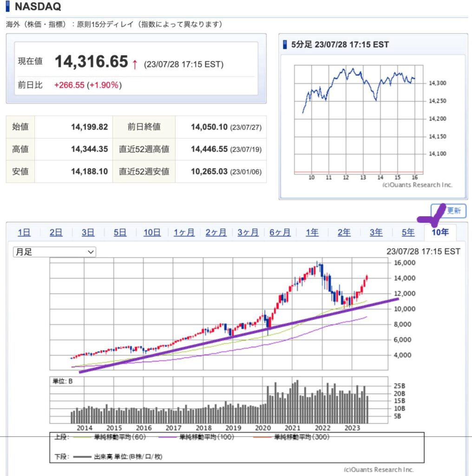Click the daily high 14,344.35

point(90,149)
